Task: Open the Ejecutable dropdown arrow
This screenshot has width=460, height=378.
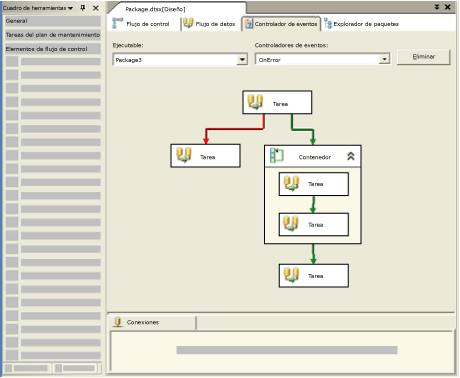Action: click(242, 60)
